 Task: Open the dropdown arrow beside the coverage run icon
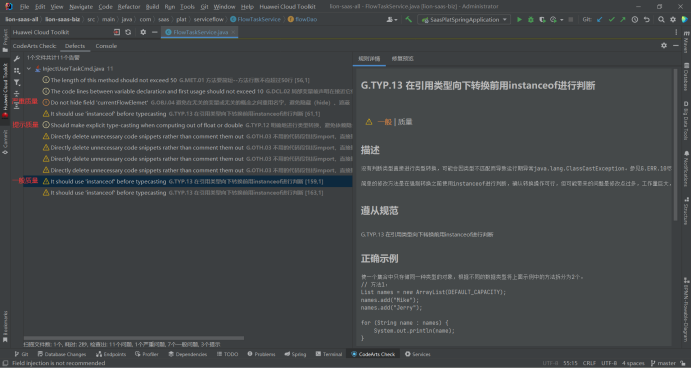point(561,20)
